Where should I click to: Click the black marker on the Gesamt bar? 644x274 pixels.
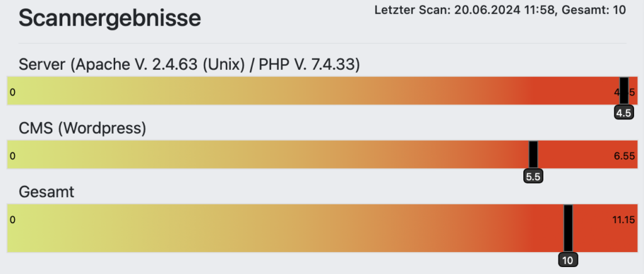[x=569, y=227]
